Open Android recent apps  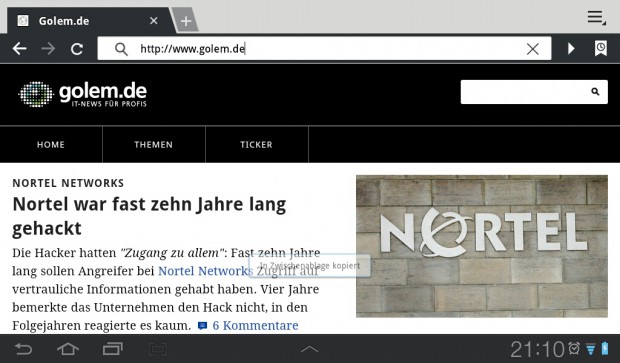click(113, 349)
